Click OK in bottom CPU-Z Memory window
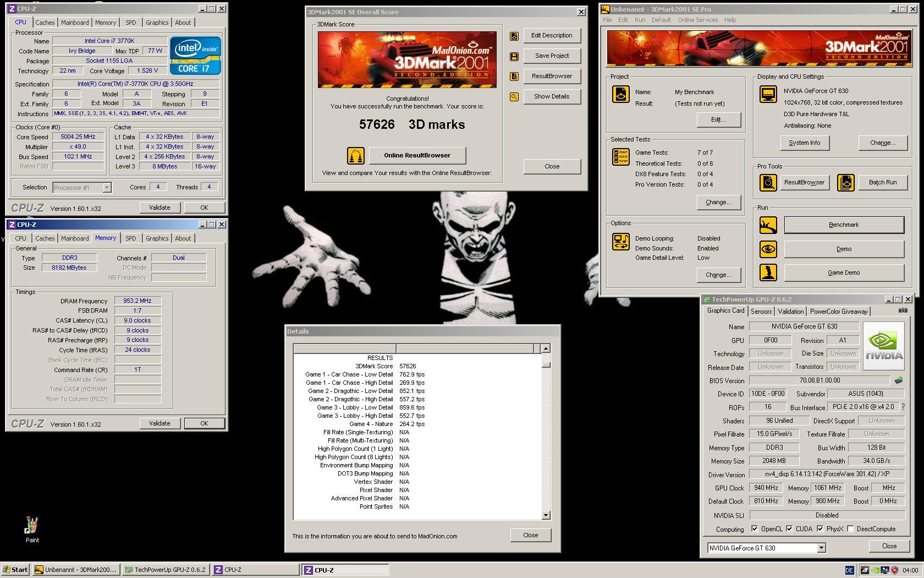This screenshot has height=578, width=924. [204, 423]
